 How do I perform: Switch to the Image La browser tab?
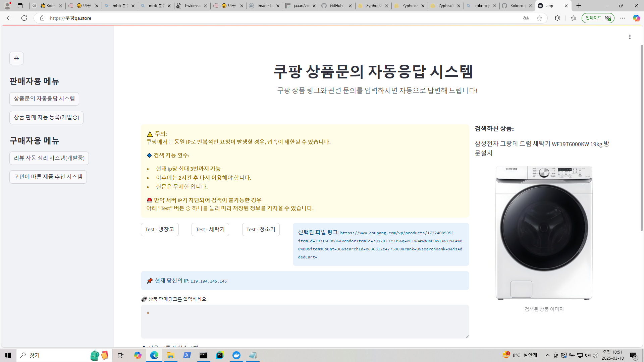(x=263, y=6)
